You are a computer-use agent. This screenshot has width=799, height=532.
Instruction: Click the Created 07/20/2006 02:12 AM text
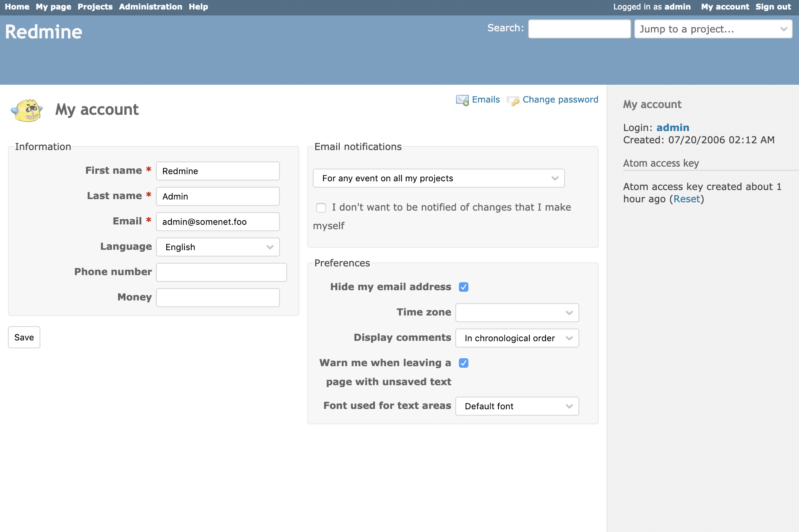(x=699, y=140)
